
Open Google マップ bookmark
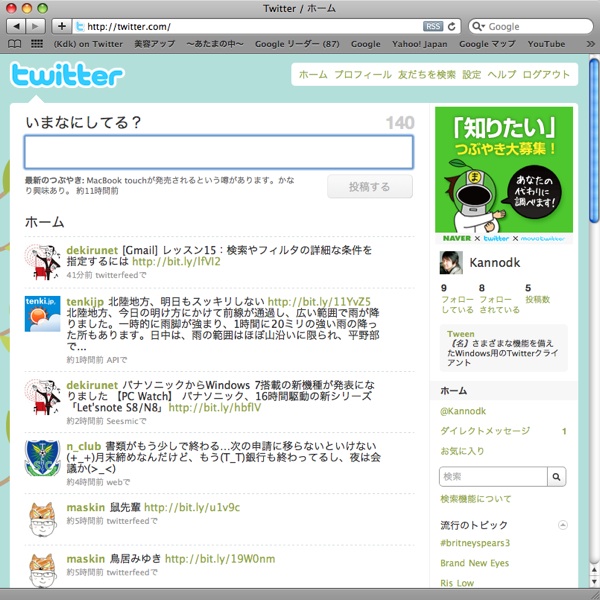point(487,44)
